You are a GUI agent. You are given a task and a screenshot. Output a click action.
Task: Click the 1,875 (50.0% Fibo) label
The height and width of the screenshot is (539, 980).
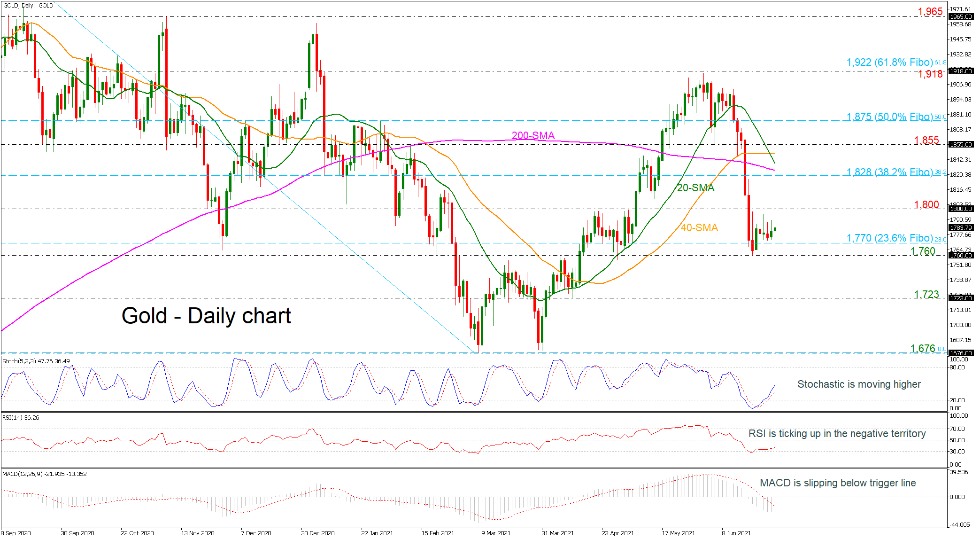pyautogui.click(x=889, y=117)
